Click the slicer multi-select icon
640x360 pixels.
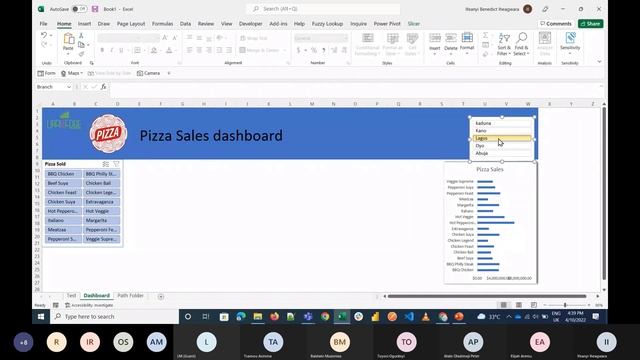(106, 164)
